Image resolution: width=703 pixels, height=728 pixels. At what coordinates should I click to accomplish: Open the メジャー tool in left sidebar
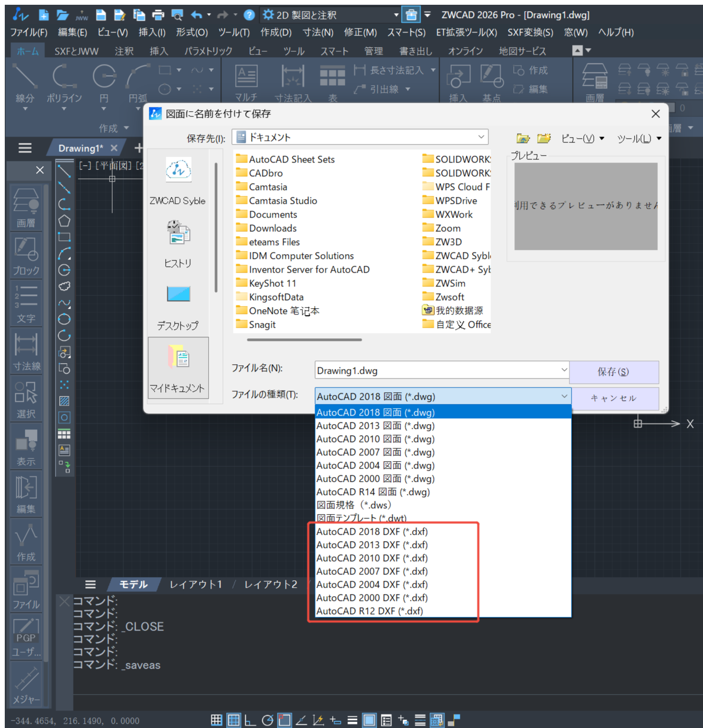pyautogui.click(x=26, y=685)
